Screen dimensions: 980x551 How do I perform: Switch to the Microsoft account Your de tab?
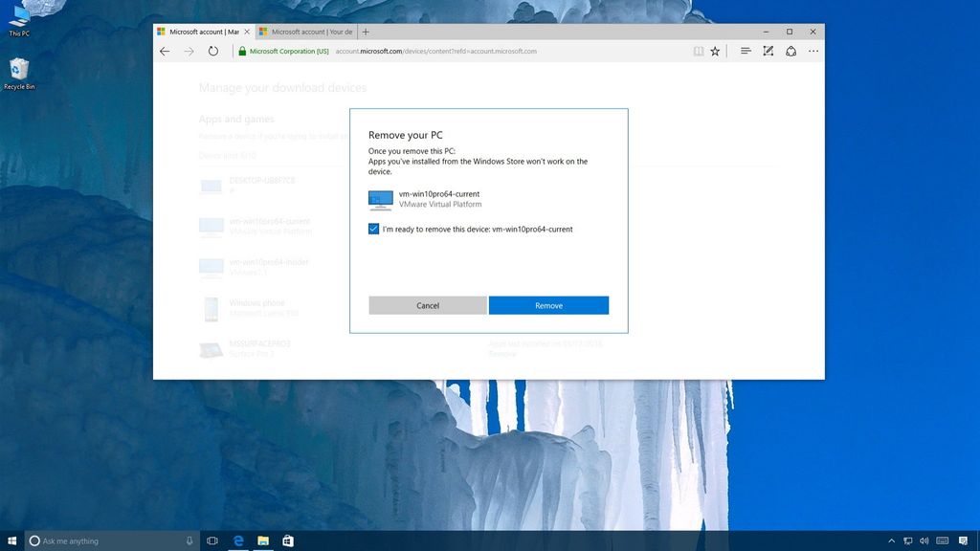(x=306, y=31)
